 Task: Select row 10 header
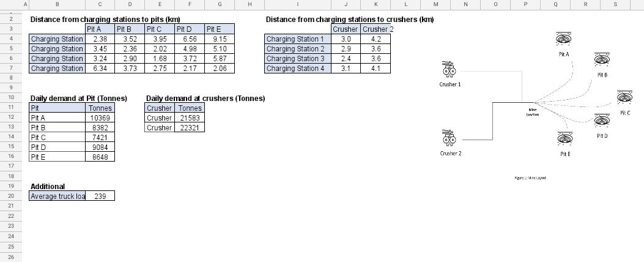click(x=11, y=97)
